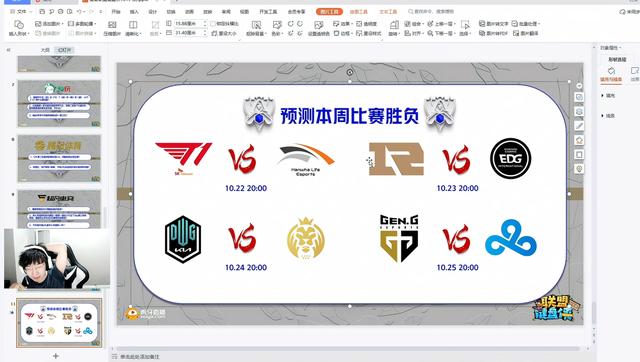This screenshot has width=640, height=362.
Task: Open the 批量处理 batch process dropdown
Action: (x=526, y=24)
